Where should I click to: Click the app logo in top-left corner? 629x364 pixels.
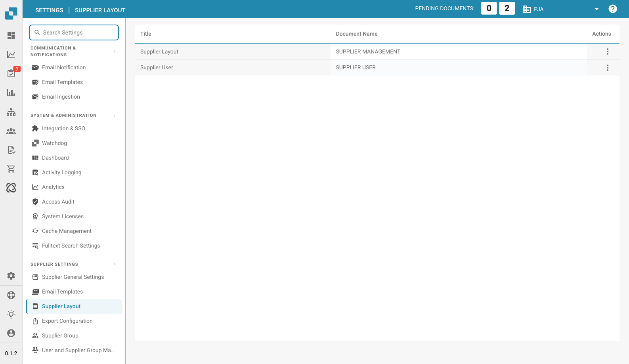[11, 13]
